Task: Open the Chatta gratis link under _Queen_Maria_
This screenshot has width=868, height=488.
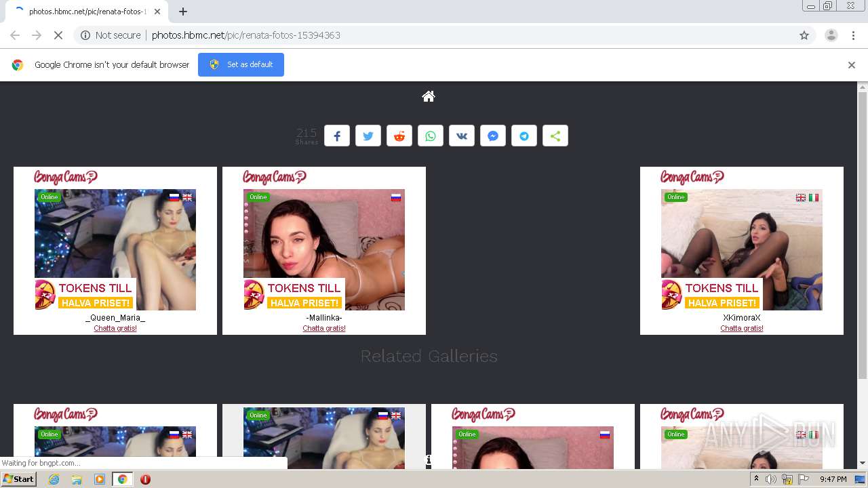Action: [x=115, y=328]
